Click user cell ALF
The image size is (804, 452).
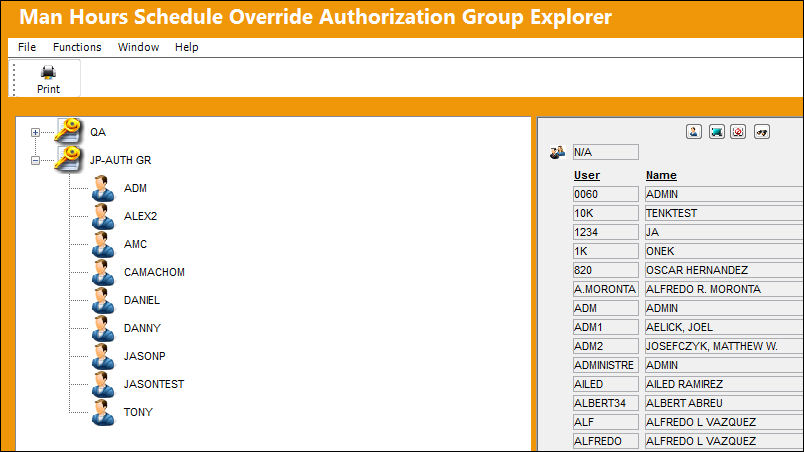coord(606,422)
